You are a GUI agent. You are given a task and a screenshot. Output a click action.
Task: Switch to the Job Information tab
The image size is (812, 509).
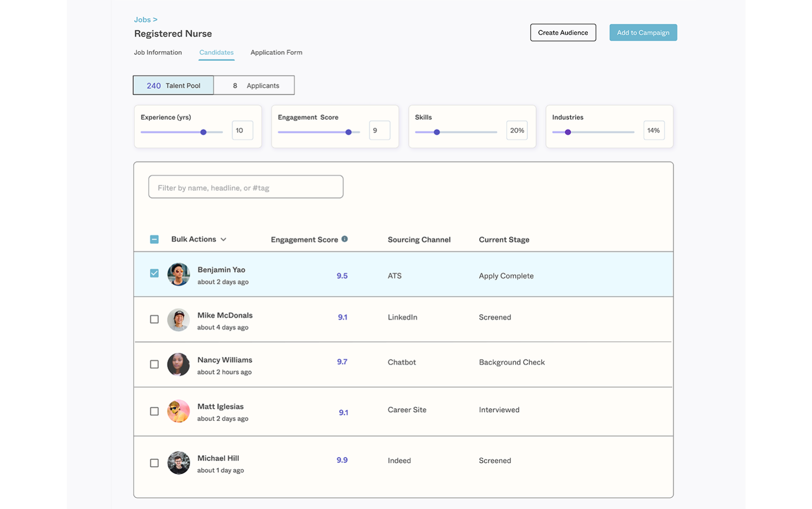pos(158,52)
